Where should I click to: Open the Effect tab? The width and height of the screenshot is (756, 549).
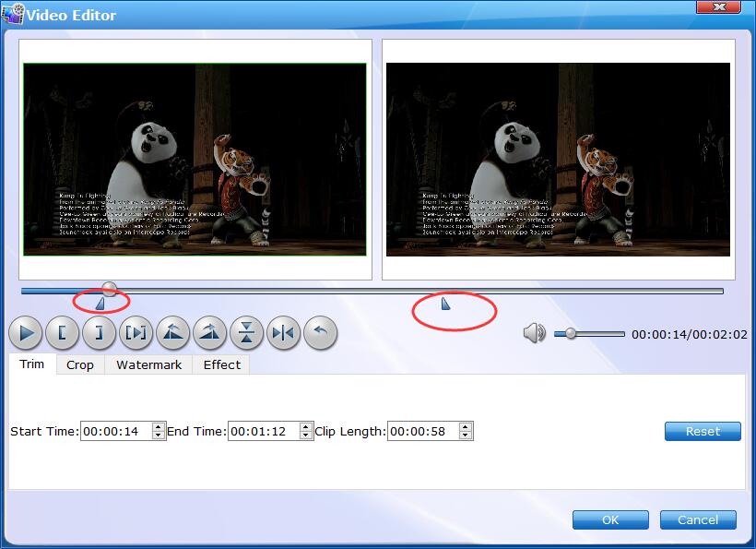click(222, 364)
